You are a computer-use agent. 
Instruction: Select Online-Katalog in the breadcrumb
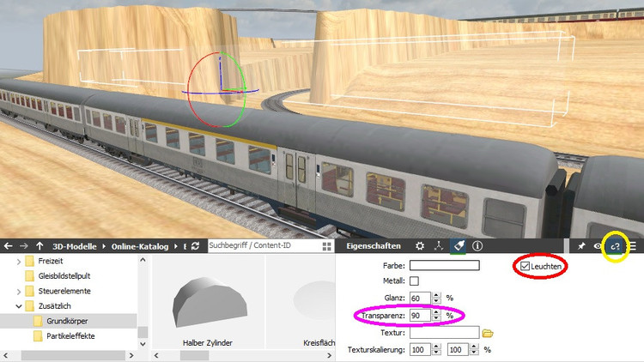140,246
